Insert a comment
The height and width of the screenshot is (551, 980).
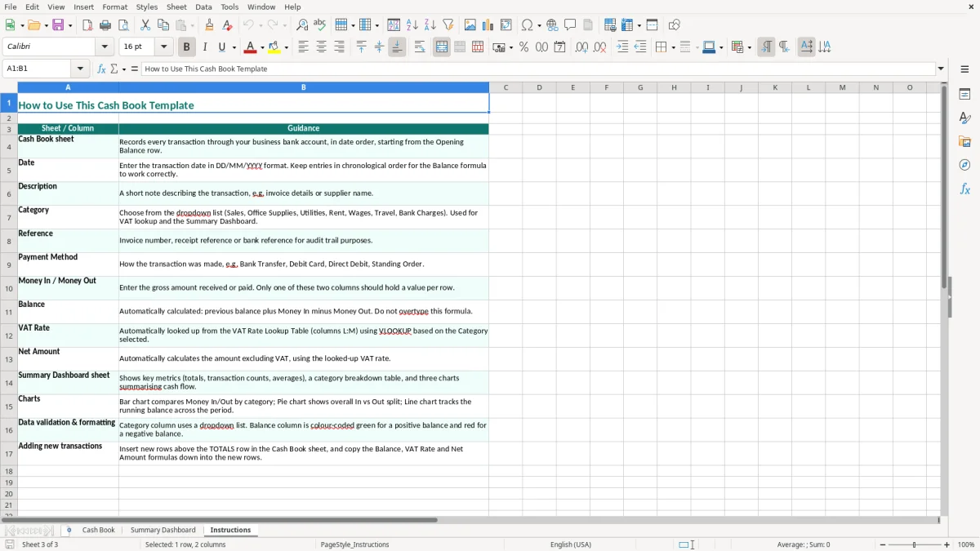click(570, 25)
